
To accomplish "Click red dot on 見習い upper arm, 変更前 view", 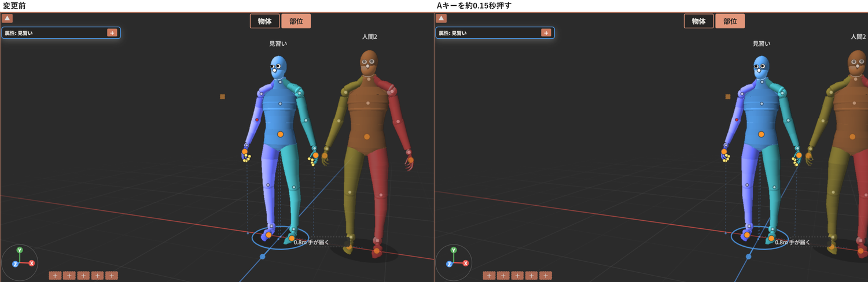I will coord(257,120).
